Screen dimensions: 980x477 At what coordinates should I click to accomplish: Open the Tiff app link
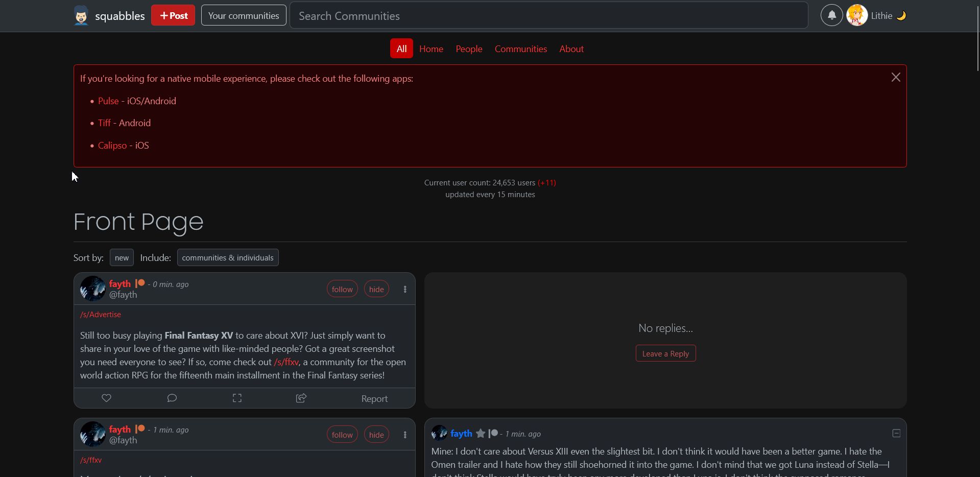104,123
